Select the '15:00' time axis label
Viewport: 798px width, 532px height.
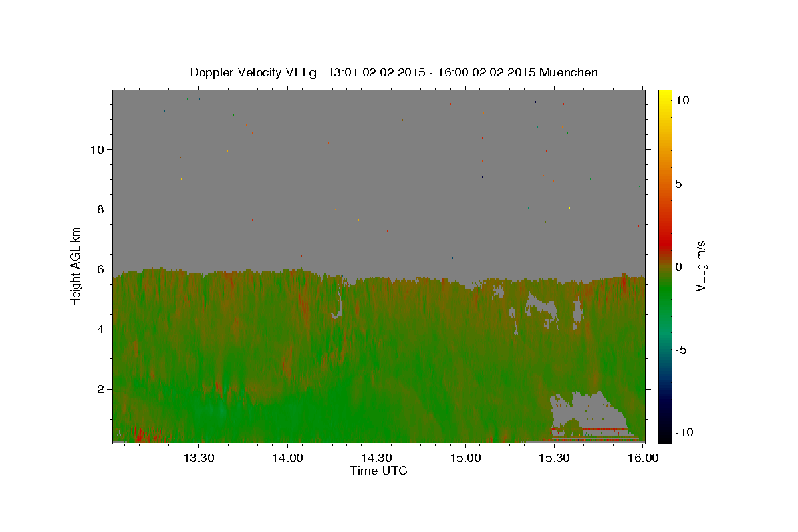pyautogui.click(x=465, y=458)
